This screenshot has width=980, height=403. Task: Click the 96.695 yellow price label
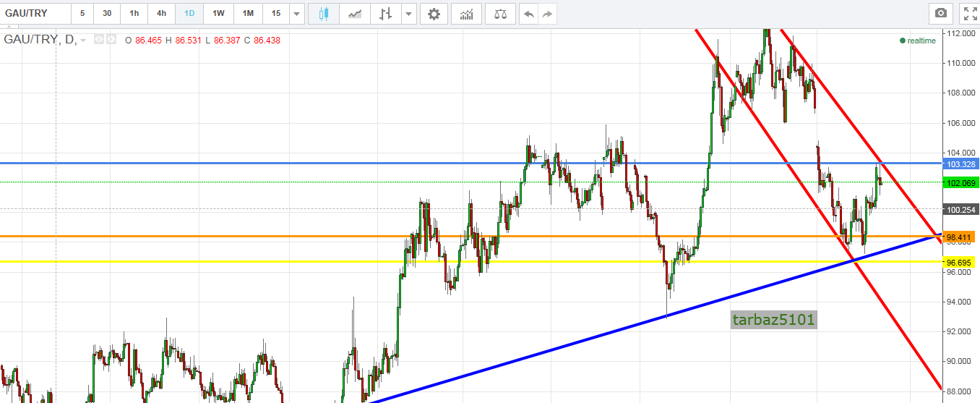pos(960,262)
